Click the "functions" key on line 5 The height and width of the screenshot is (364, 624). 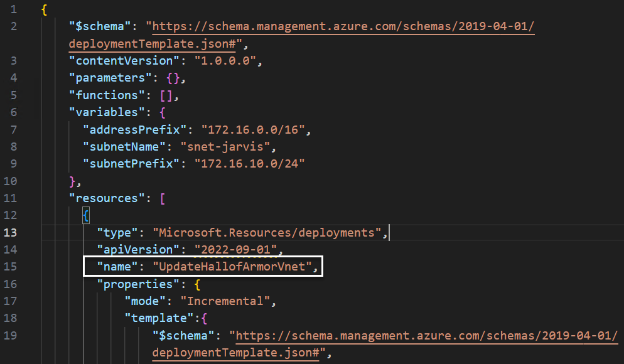107,95
